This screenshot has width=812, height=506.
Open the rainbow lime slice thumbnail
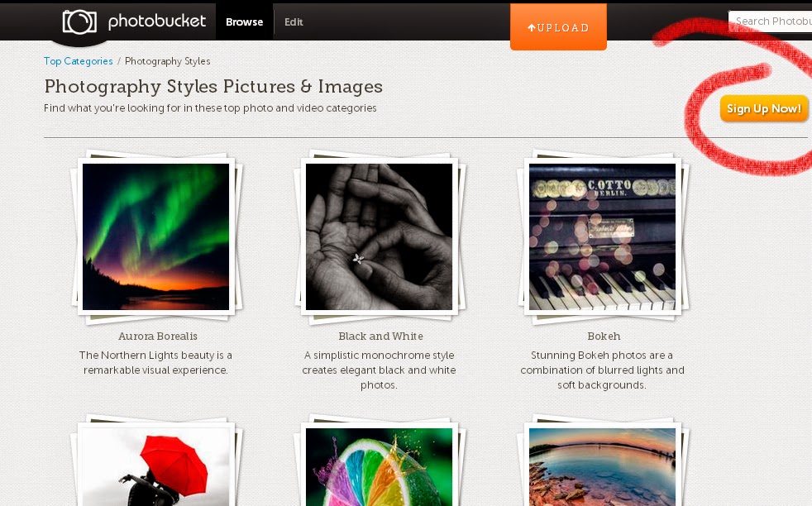(x=379, y=466)
